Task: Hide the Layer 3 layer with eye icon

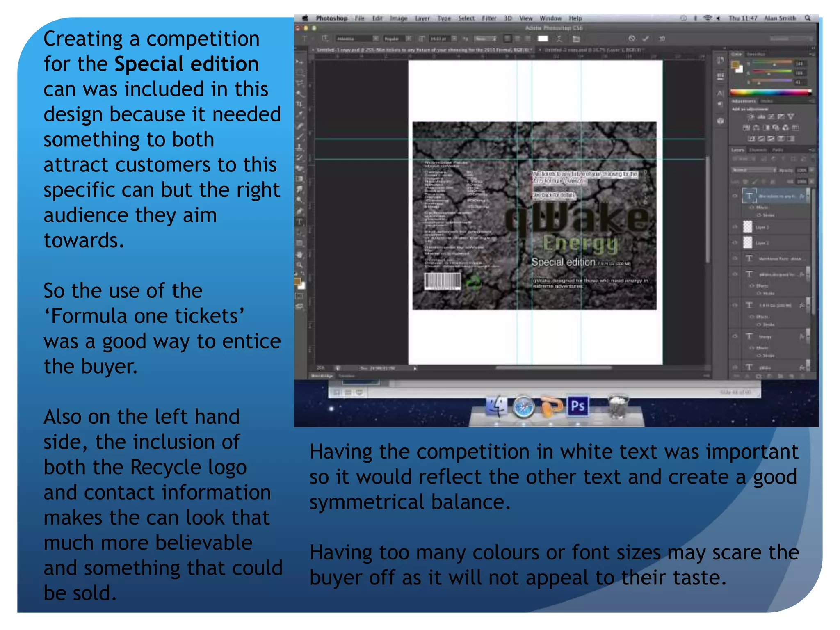Action: tap(735, 227)
